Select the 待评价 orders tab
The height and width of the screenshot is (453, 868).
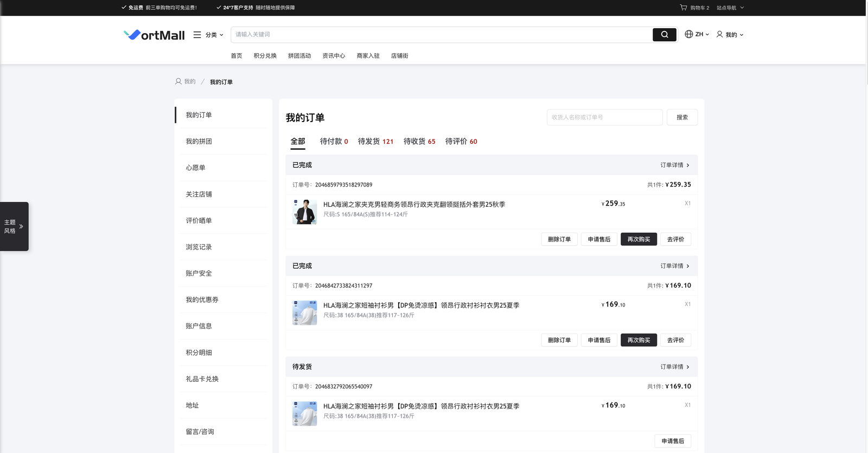pyautogui.click(x=461, y=141)
